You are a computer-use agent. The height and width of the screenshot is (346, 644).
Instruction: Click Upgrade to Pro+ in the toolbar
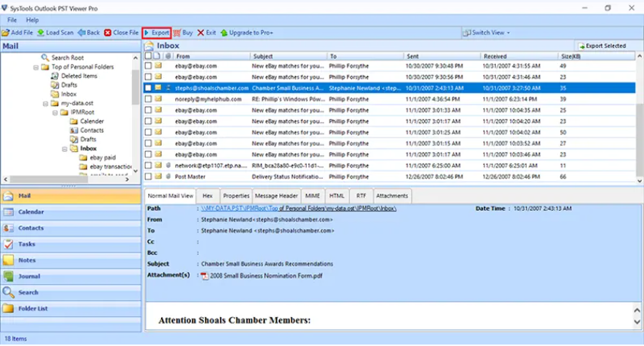click(246, 33)
